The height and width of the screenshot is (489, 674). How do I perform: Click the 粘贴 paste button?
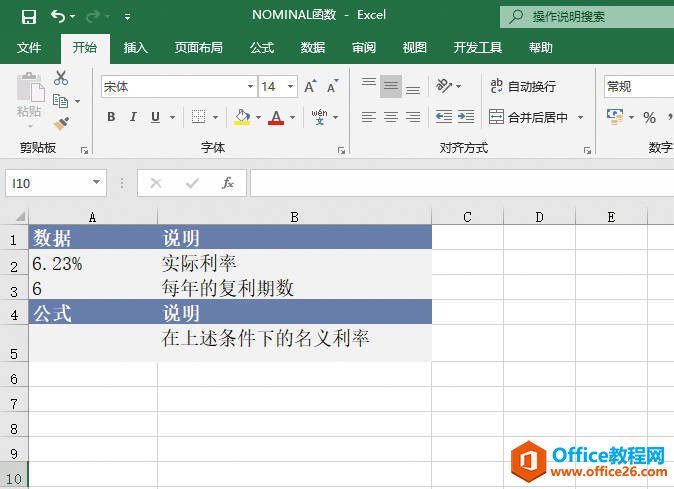point(29,100)
